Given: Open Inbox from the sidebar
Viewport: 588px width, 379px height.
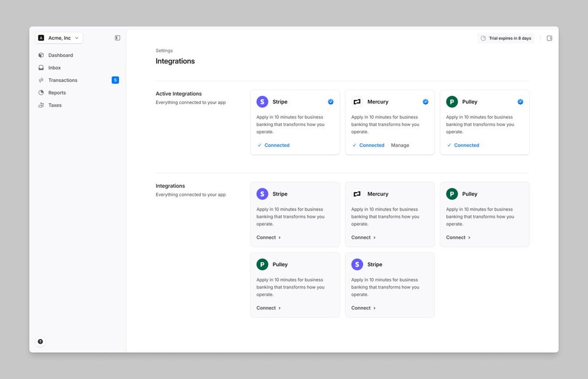Looking at the screenshot, I should [x=54, y=68].
